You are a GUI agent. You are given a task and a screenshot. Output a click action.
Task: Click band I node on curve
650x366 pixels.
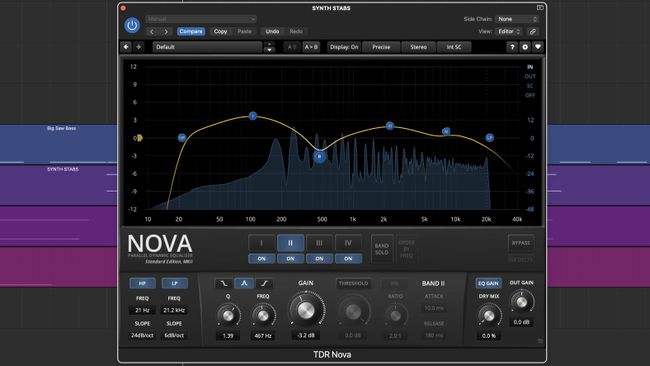(x=253, y=116)
